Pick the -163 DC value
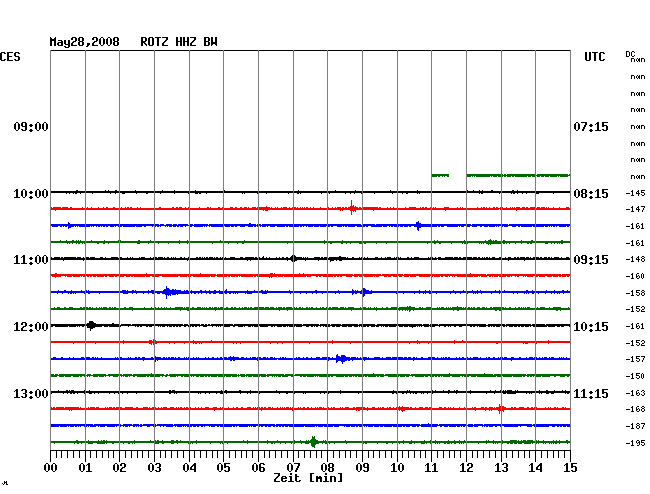This screenshot has height=494, width=650. pyautogui.click(x=635, y=393)
